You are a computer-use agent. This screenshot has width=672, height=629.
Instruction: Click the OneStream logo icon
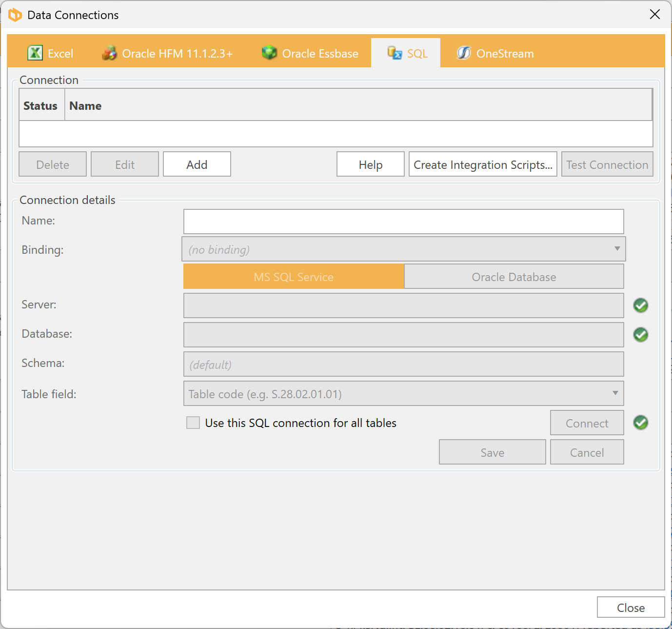[463, 53]
